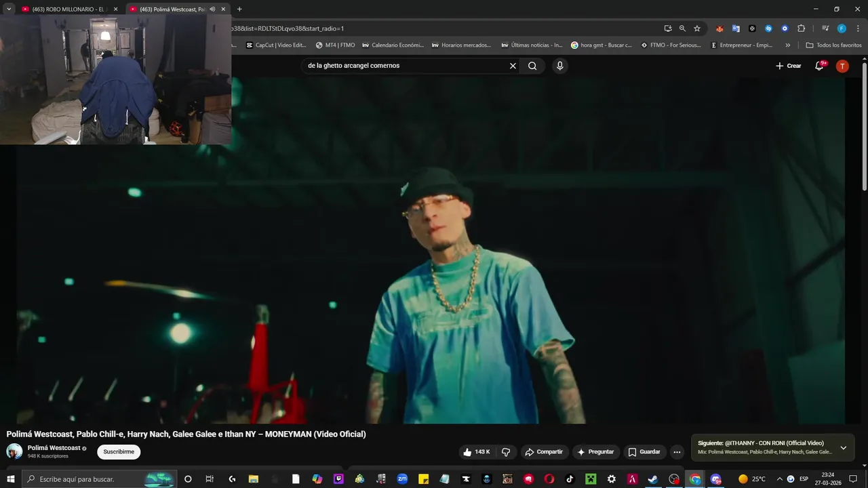The width and height of the screenshot is (868, 488).
Task: Click Preguntar button
Action: click(x=595, y=452)
